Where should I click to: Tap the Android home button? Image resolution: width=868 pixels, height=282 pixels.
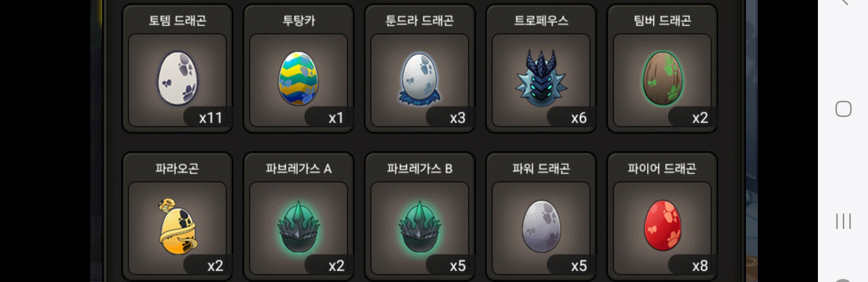pyautogui.click(x=843, y=109)
